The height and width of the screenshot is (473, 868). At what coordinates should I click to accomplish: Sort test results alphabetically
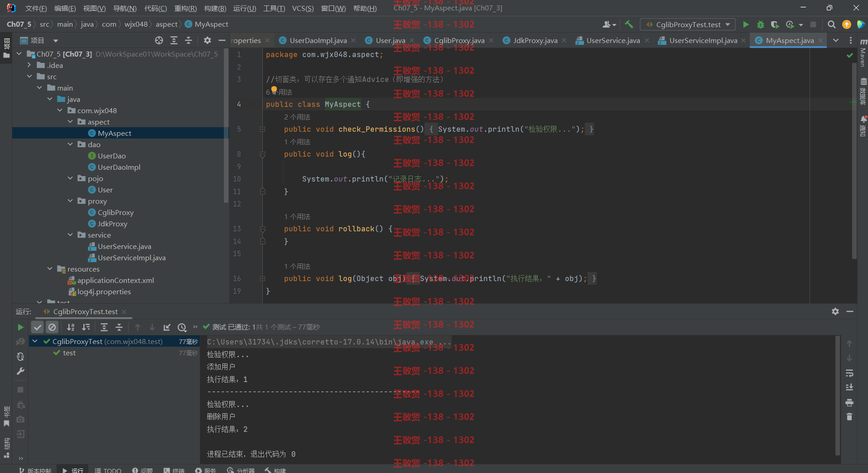click(71, 327)
